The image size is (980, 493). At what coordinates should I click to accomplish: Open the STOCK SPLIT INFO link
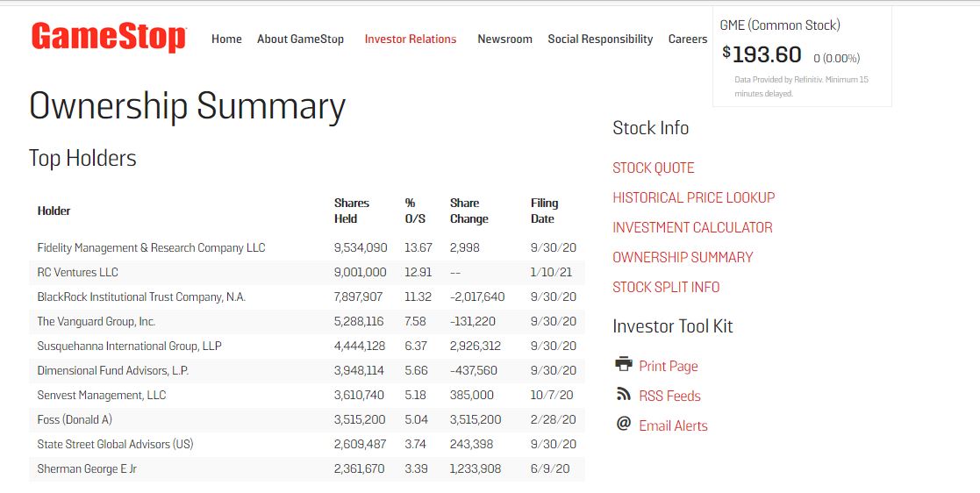(666, 288)
